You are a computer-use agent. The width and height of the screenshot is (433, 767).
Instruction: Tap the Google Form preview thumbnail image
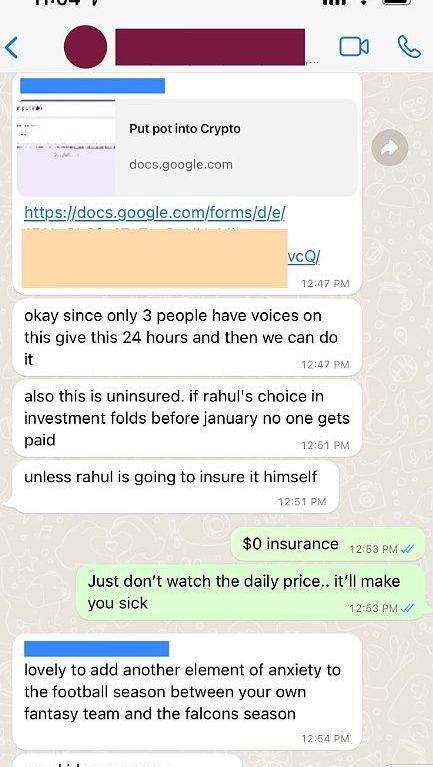click(x=67, y=147)
